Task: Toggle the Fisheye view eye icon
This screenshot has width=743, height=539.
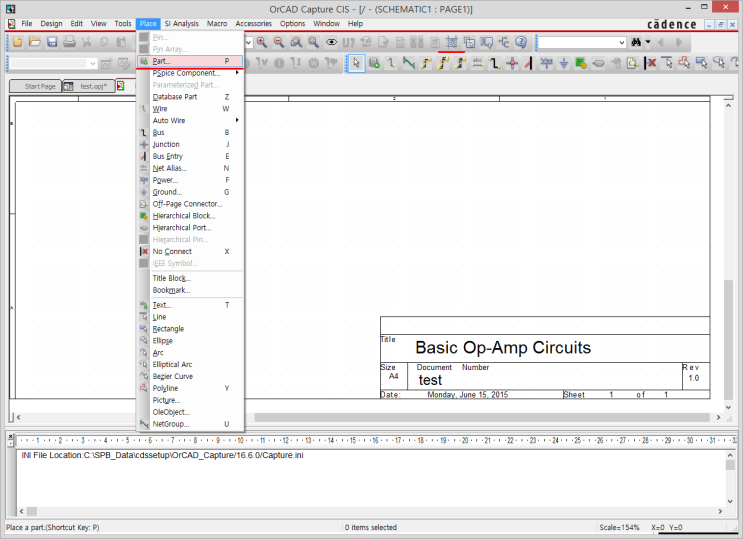Action: tap(331, 42)
